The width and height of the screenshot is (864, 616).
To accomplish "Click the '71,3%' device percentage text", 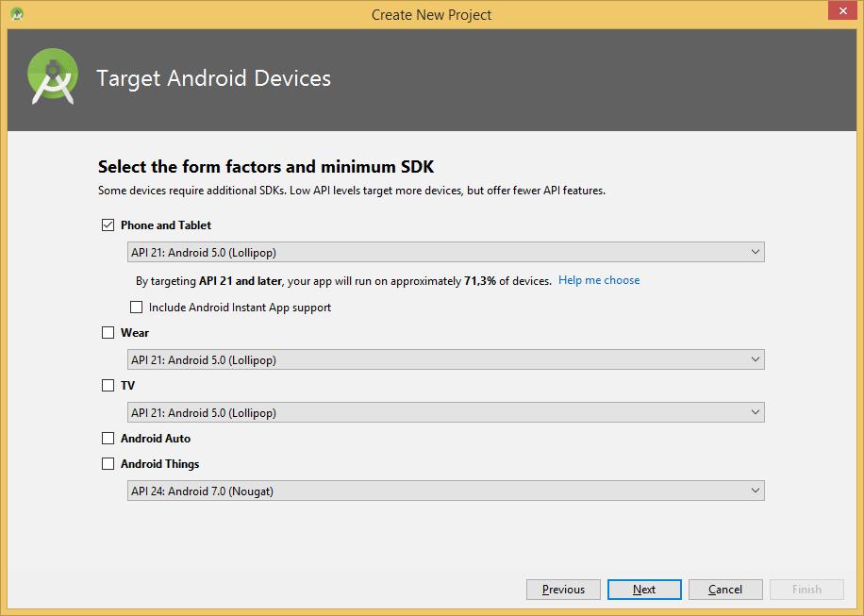I will coord(480,280).
